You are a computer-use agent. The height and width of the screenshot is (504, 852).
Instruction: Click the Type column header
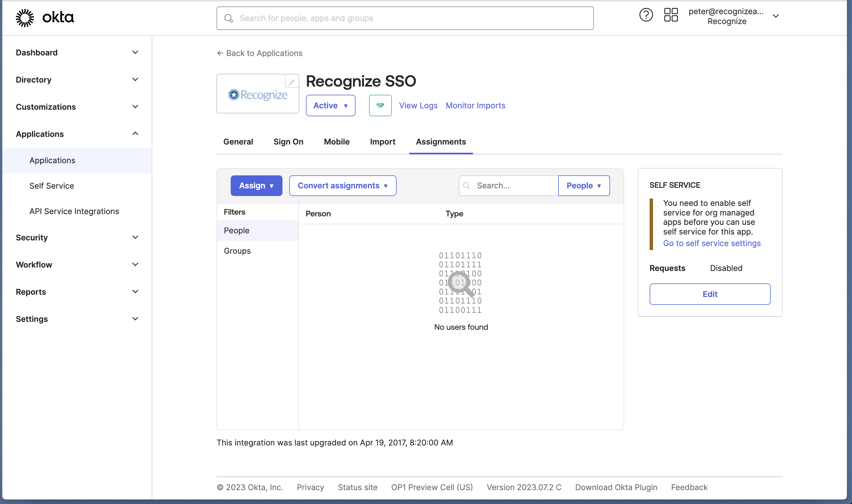(x=454, y=214)
